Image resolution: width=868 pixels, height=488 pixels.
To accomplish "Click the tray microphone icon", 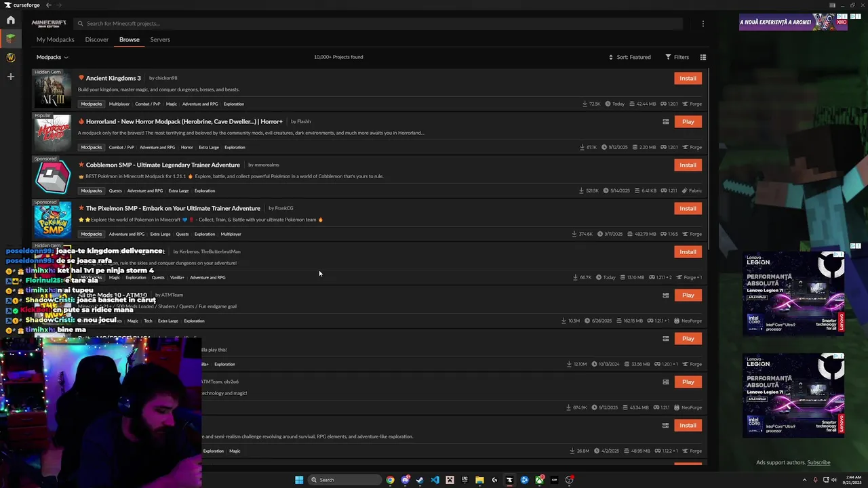I will pyautogui.click(x=815, y=480).
